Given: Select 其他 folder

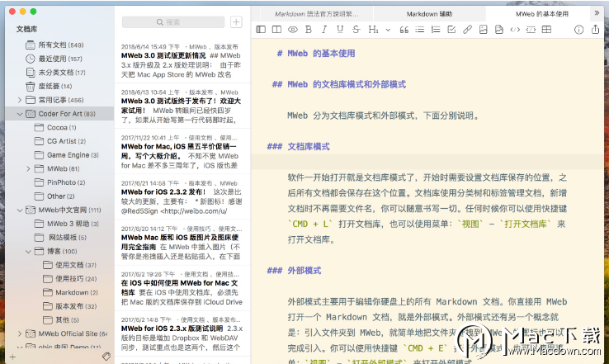Looking at the screenshot, I should [x=59, y=320].
